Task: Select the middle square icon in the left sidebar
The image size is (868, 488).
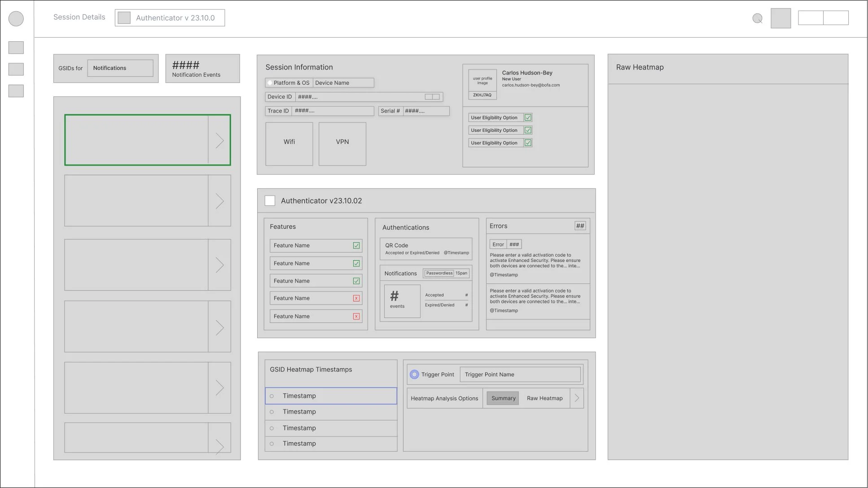Action: tap(16, 69)
